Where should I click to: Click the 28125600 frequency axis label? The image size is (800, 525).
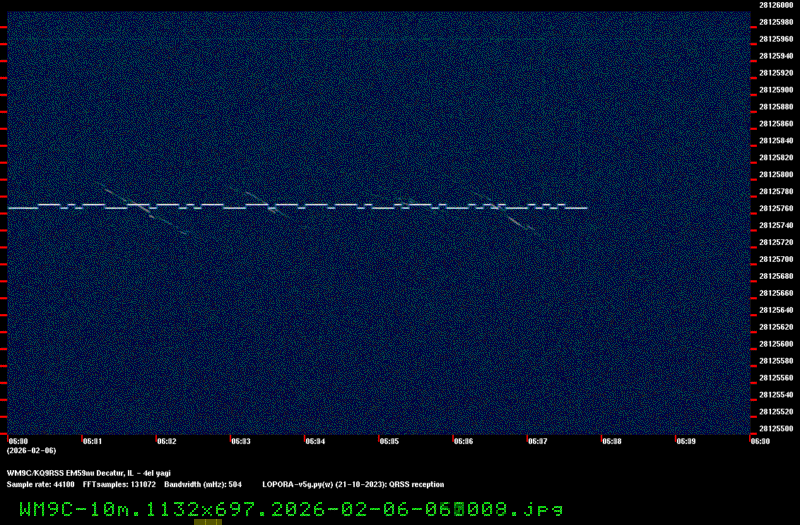(776, 344)
